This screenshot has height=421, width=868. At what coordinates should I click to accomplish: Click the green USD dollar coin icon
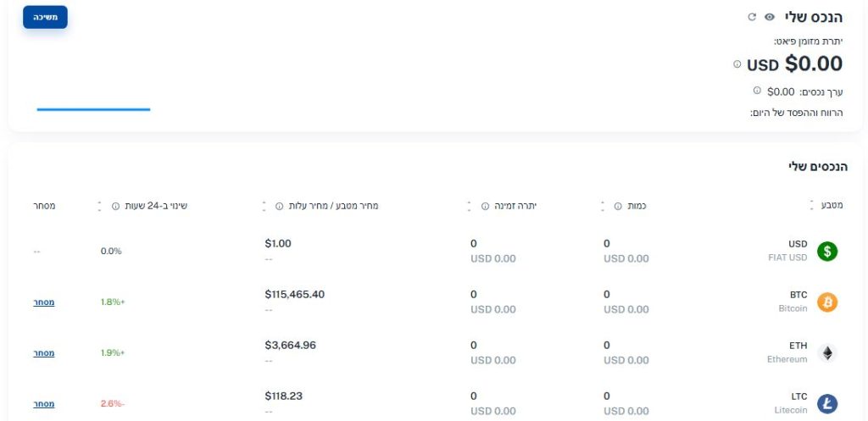pos(827,252)
